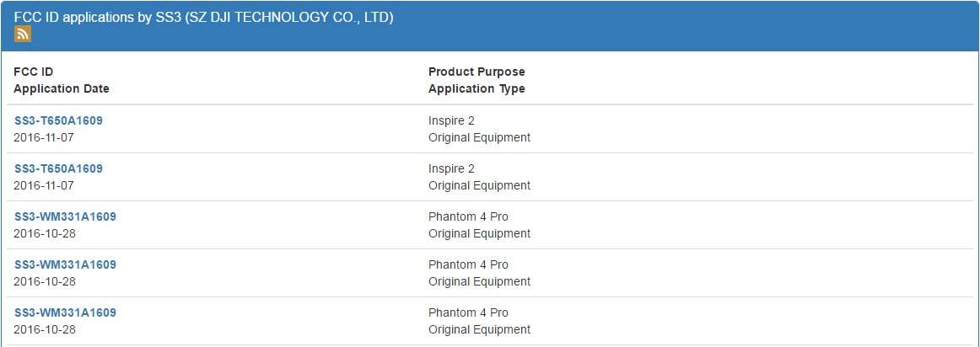Click Original Equipment in the bottom row

(479, 329)
